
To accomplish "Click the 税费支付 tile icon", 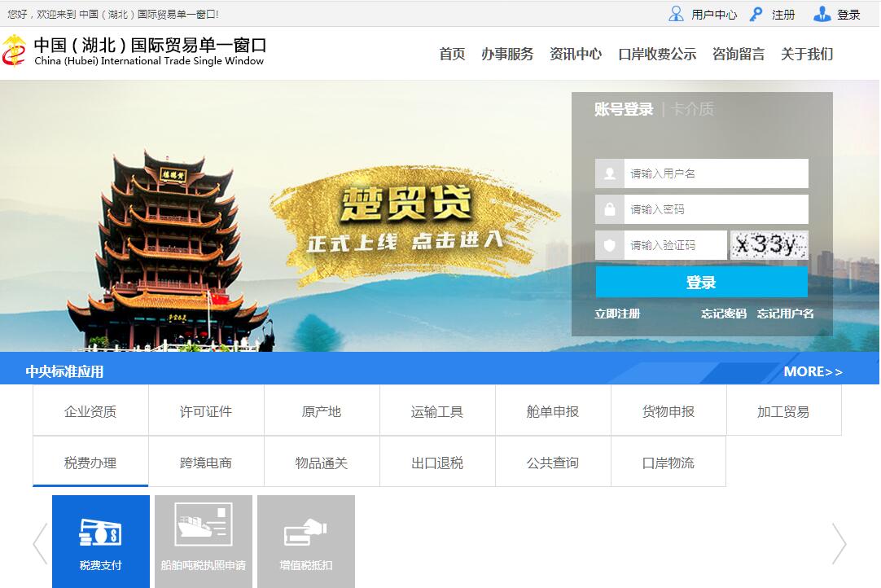I will pyautogui.click(x=100, y=533).
